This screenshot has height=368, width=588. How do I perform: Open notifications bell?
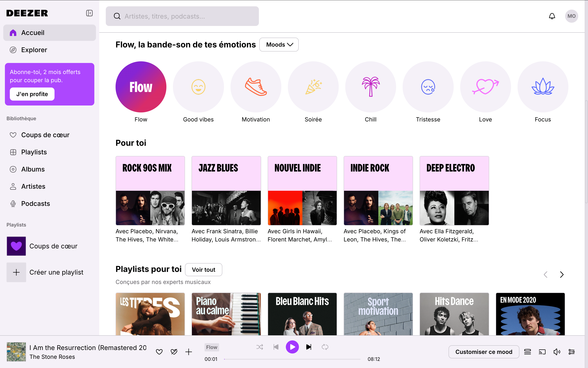point(552,16)
